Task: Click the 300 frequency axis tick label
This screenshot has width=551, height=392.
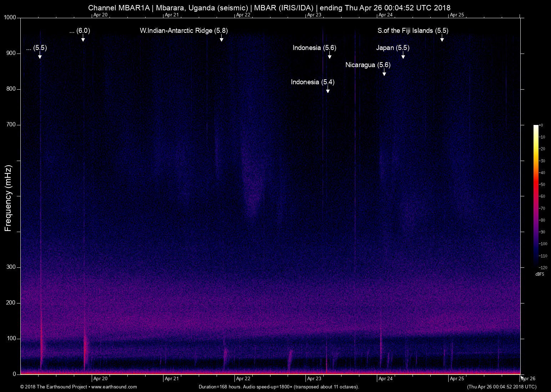Action: point(11,267)
